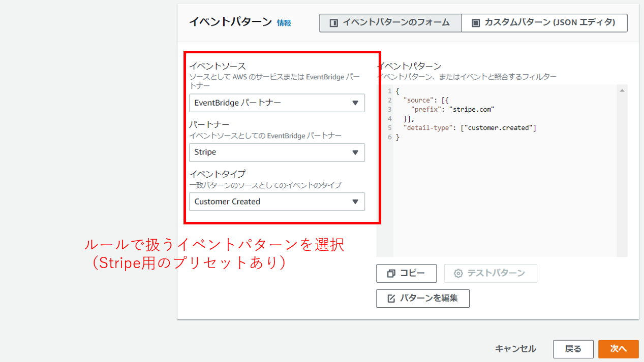Click the キャンセル button
Screen dimensions: 644x362
tap(515, 349)
